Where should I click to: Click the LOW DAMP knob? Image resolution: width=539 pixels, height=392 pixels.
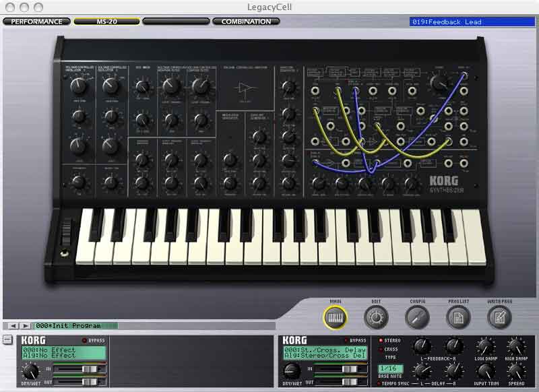tap(486, 346)
